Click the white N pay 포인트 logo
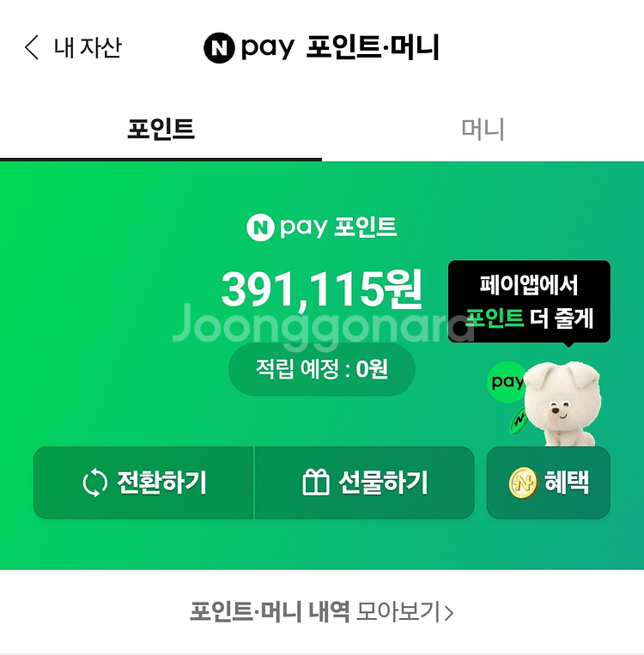The width and height of the screenshot is (644, 655). click(321, 227)
